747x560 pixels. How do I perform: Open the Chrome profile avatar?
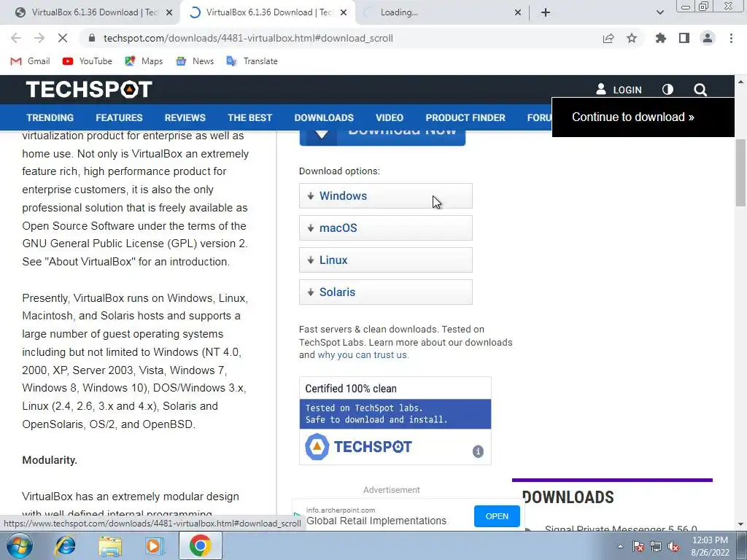tap(708, 38)
